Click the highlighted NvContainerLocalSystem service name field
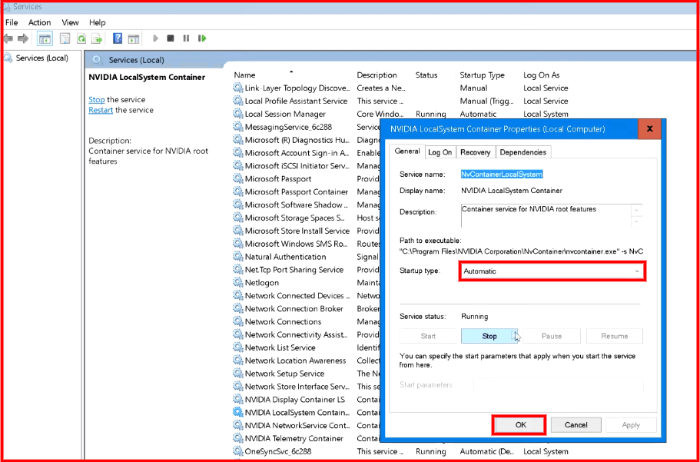 502,174
